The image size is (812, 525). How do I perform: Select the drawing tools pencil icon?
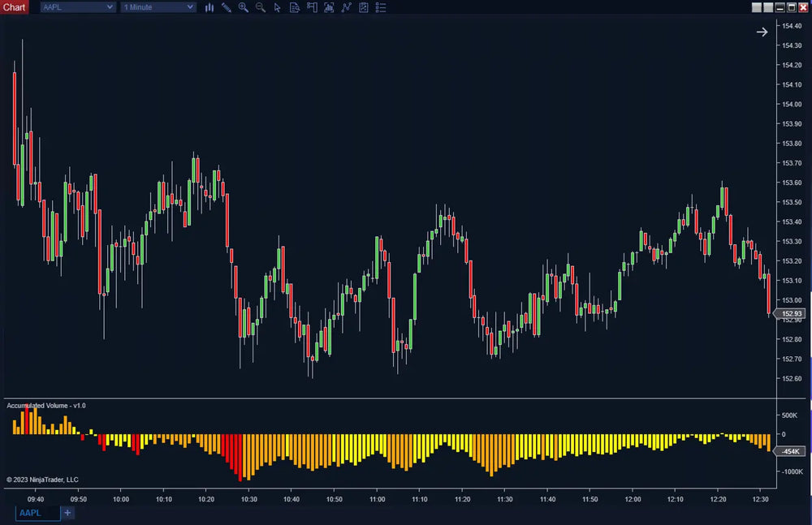click(x=227, y=7)
